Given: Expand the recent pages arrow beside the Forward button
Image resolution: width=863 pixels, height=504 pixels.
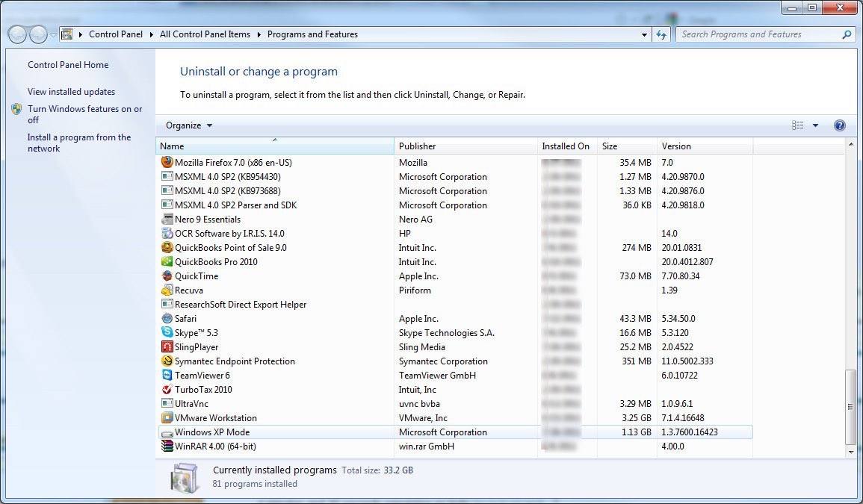Looking at the screenshot, I should [53, 34].
